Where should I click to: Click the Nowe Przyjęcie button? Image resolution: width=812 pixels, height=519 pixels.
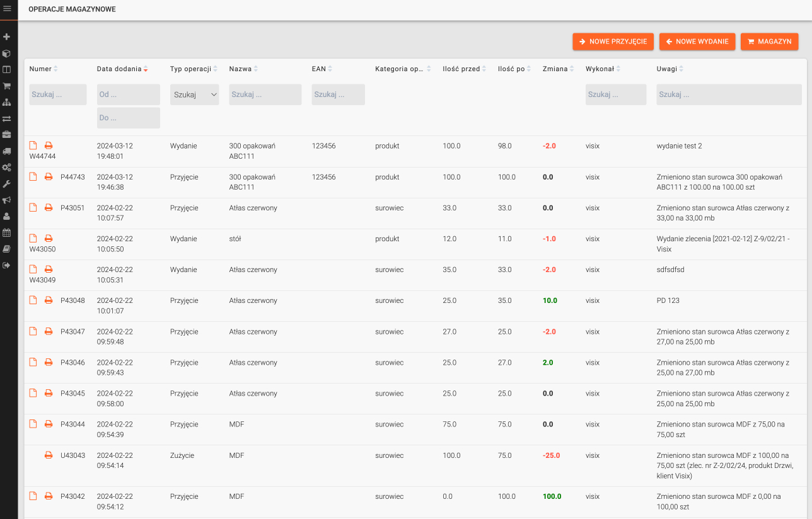pyautogui.click(x=613, y=42)
